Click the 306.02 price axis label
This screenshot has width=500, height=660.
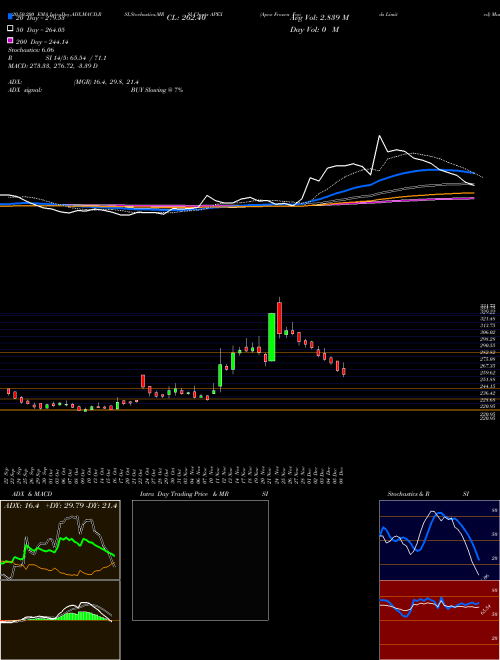(x=488, y=332)
